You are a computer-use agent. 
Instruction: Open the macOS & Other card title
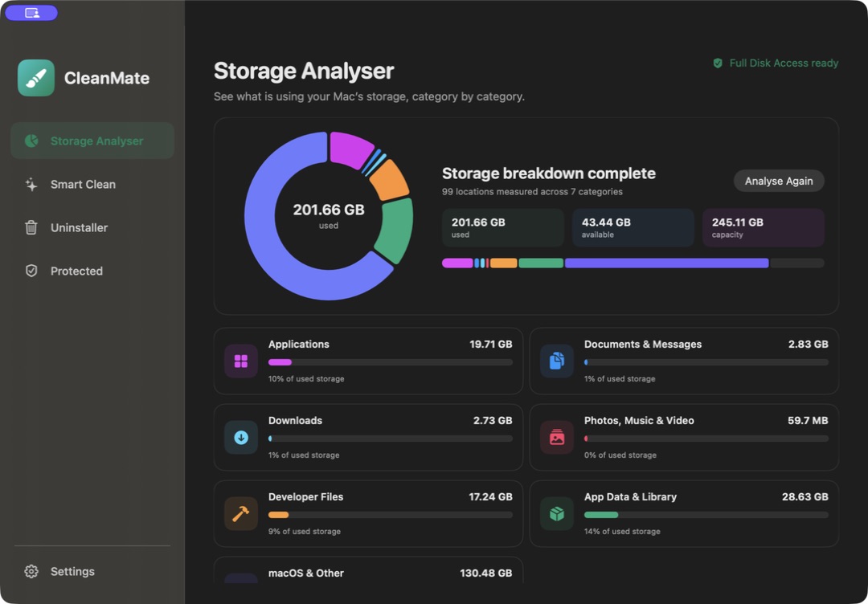click(x=306, y=573)
